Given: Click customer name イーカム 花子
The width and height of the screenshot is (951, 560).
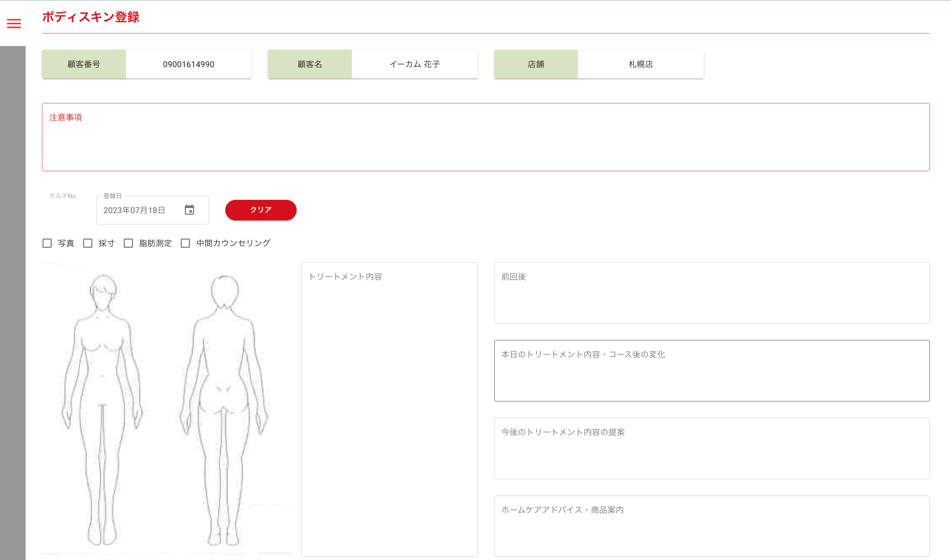Looking at the screenshot, I should pyautogui.click(x=414, y=64).
